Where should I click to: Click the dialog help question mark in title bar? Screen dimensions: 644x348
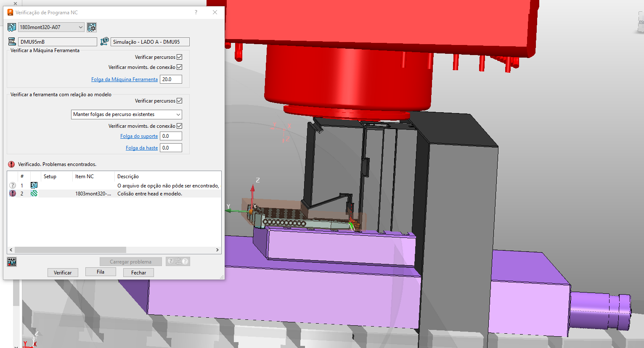tap(196, 12)
